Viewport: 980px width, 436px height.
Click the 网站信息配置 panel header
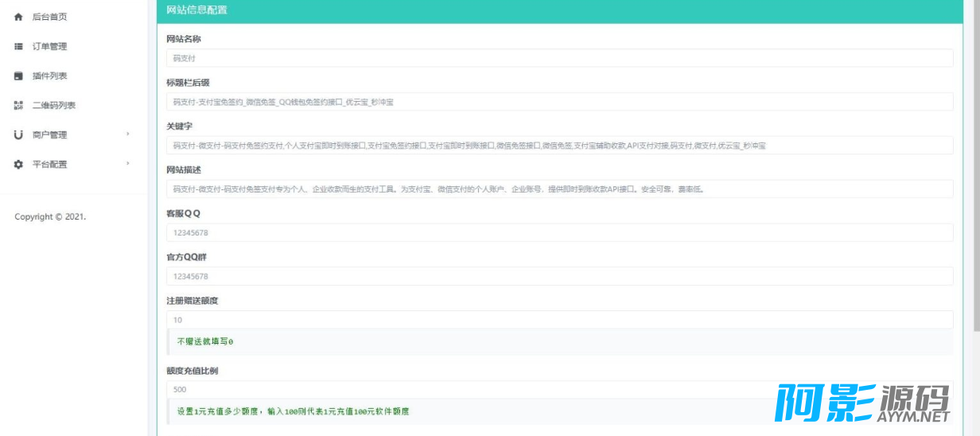click(x=560, y=10)
